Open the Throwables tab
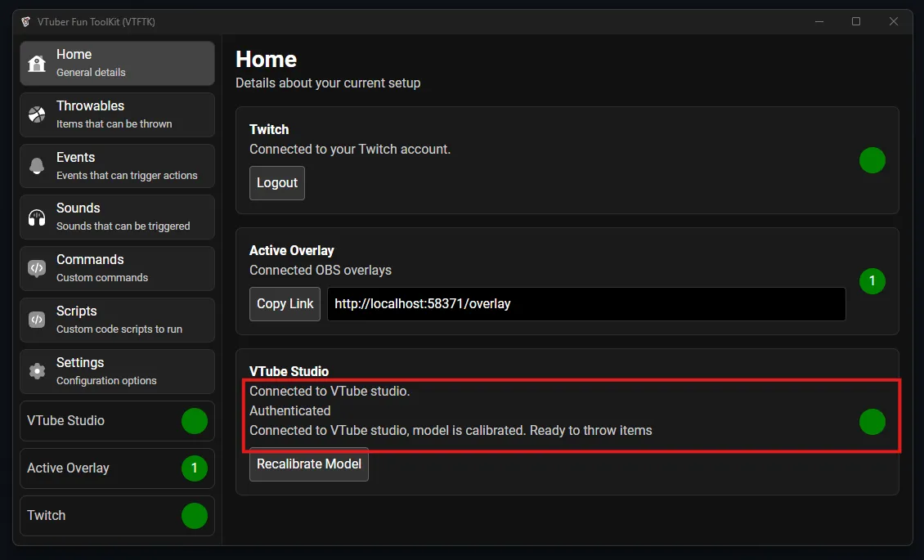This screenshot has height=560, width=924. 117,114
